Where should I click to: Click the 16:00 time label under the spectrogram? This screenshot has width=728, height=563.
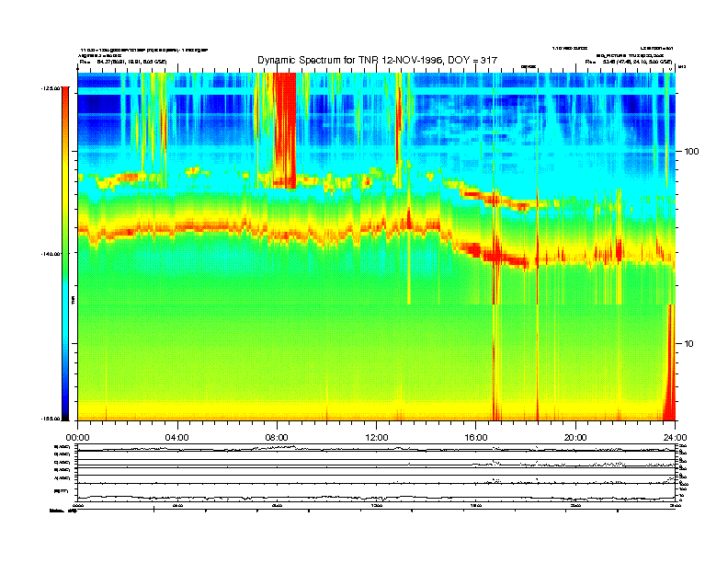tap(476, 438)
